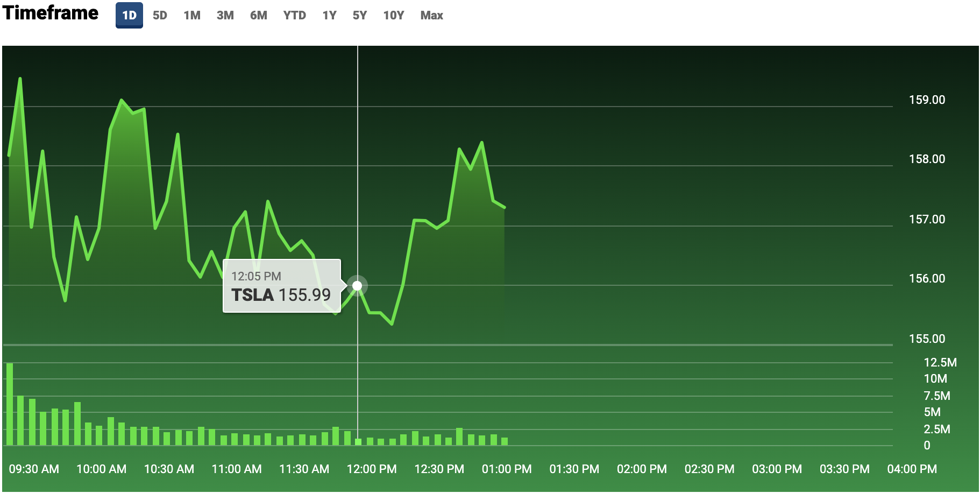980x493 pixels.
Task: Click the TSLA 155.99 price tooltip
Action: (x=281, y=286)
